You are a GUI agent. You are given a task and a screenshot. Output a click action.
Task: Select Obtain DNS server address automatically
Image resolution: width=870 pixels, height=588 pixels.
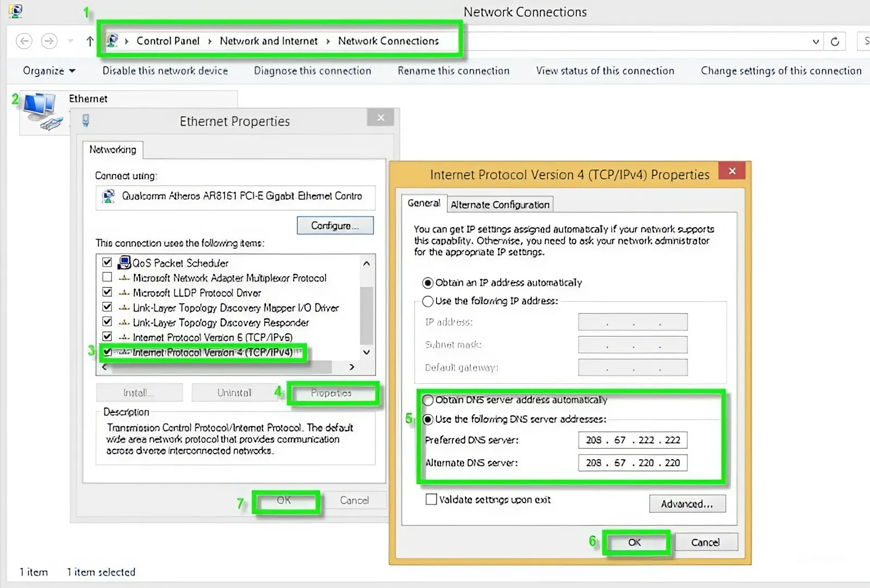click(x=428, y=400)
